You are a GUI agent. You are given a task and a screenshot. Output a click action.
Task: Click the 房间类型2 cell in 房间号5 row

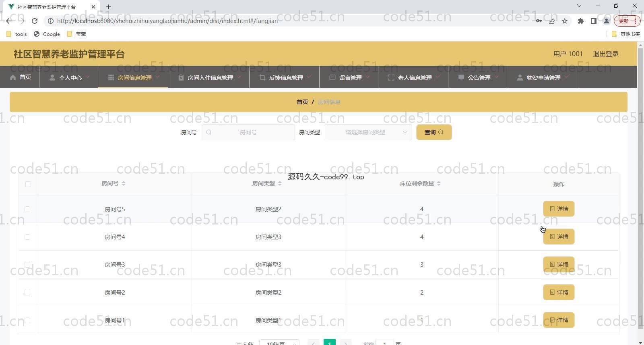[268, 209]
